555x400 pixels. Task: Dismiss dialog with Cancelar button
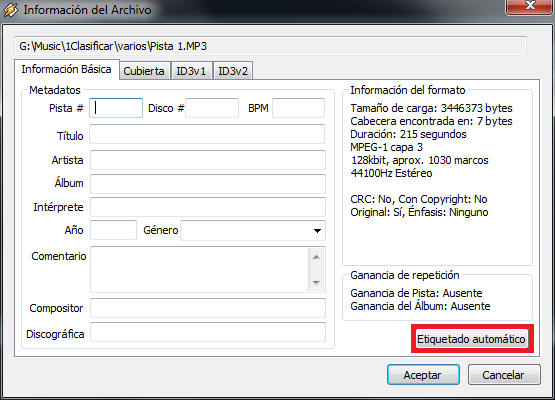click(x=504, y=375)
